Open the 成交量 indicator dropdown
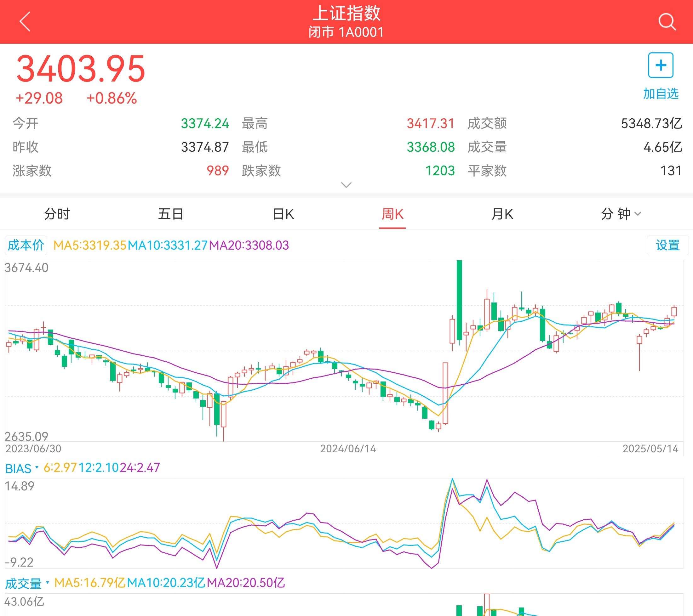This screenshot has height=616, width=693. pos(27,584)
